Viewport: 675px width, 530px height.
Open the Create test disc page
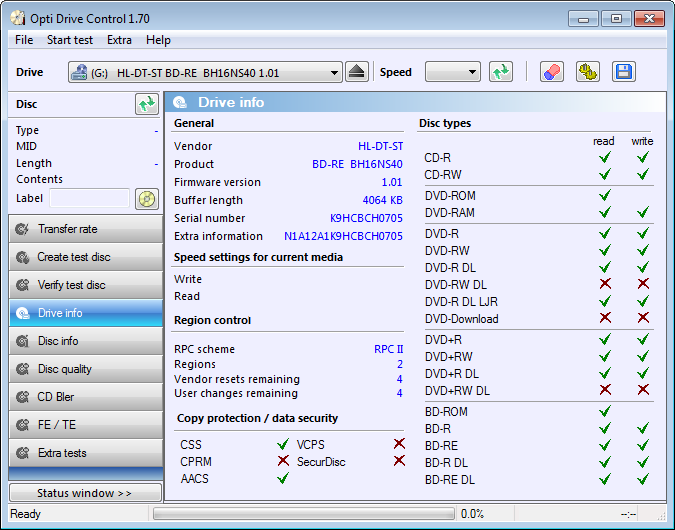(86, 257)
